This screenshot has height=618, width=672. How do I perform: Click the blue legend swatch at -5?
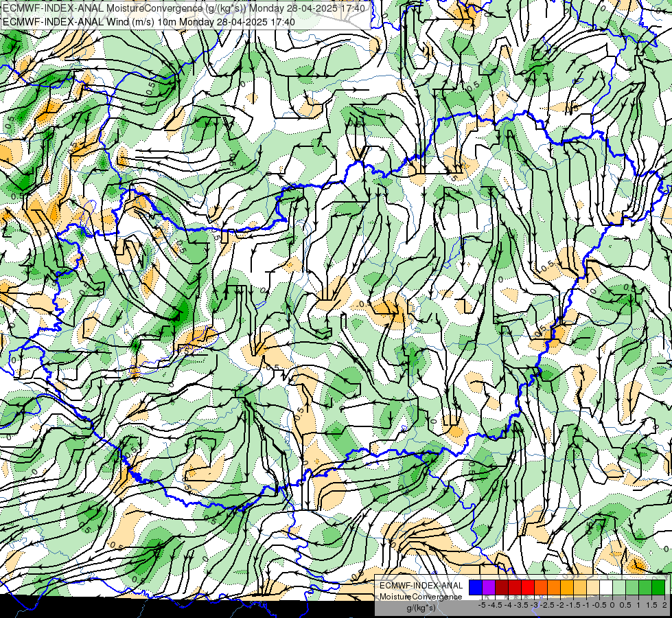tap(476, 588)
